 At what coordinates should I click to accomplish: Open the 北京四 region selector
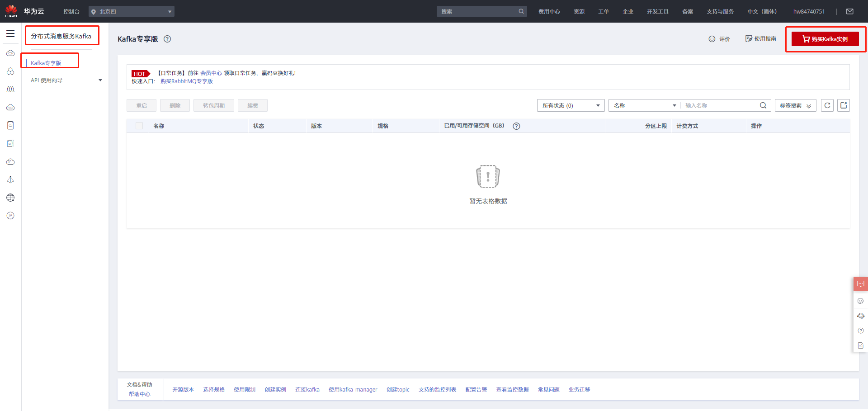click(132, 11)
